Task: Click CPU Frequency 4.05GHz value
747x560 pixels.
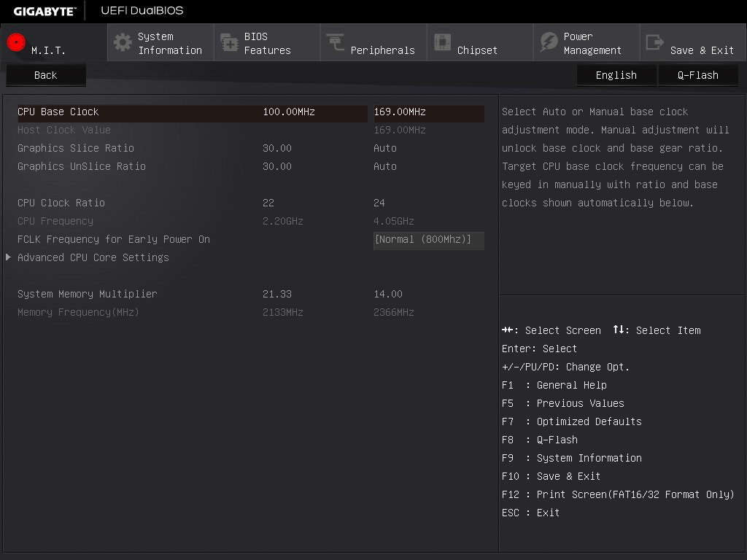Action: (394, 222)
